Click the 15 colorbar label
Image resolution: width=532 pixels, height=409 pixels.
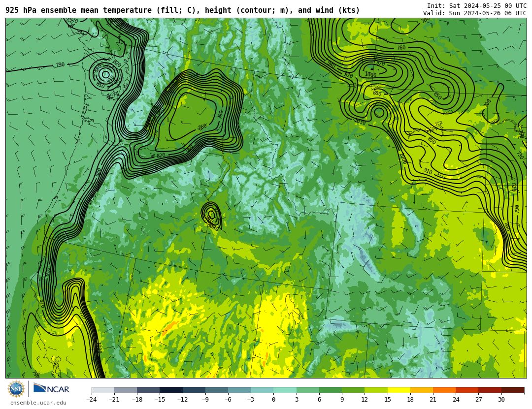388,400
